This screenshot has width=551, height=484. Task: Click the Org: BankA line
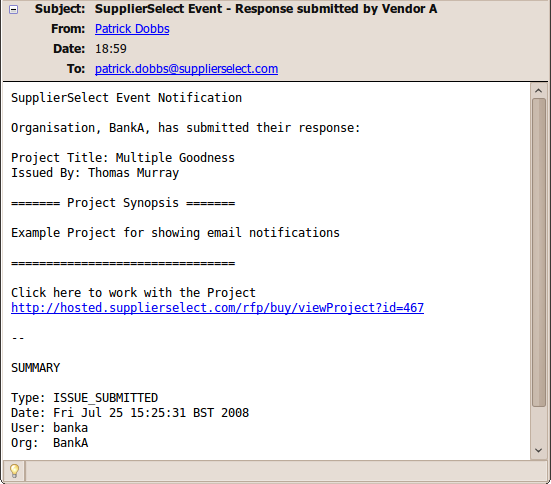click(x=49, y=443)
